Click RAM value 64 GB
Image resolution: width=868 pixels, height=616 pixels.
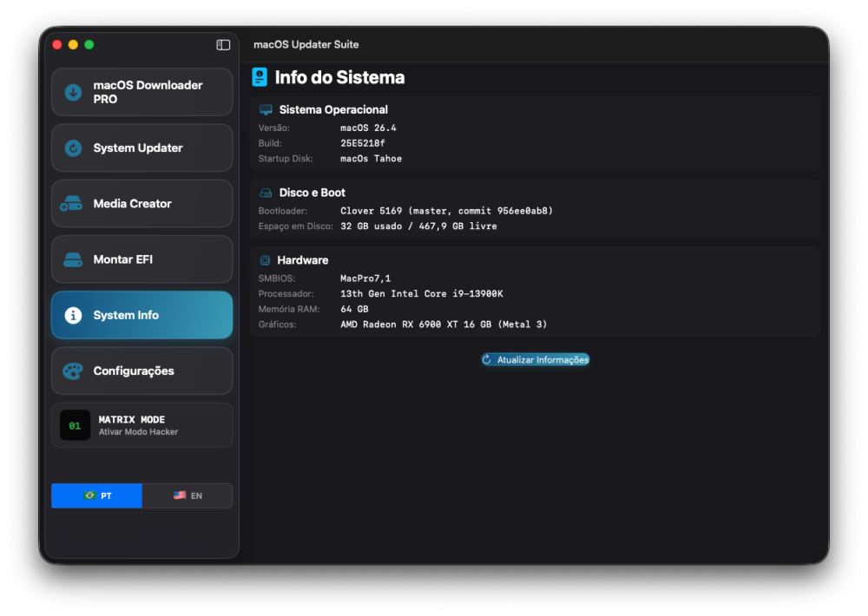[354, 310]
